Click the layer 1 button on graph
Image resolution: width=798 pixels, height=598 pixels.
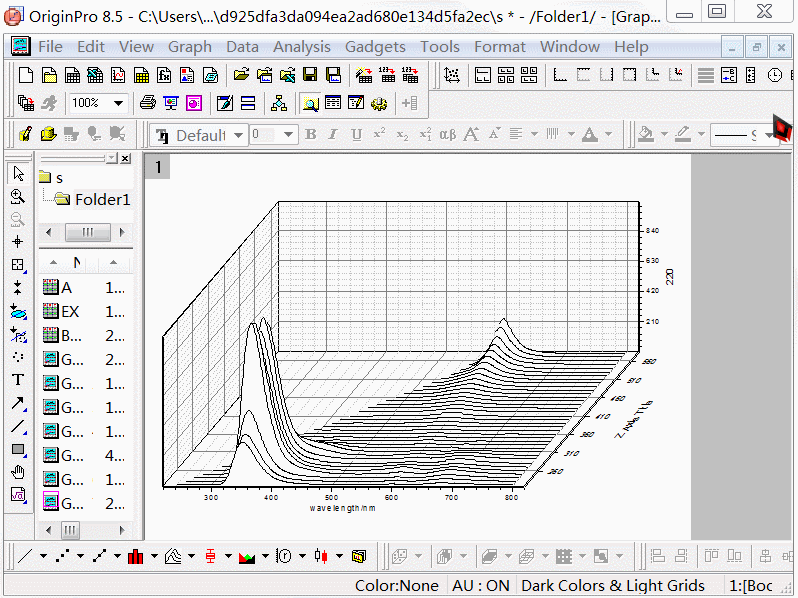157,167
